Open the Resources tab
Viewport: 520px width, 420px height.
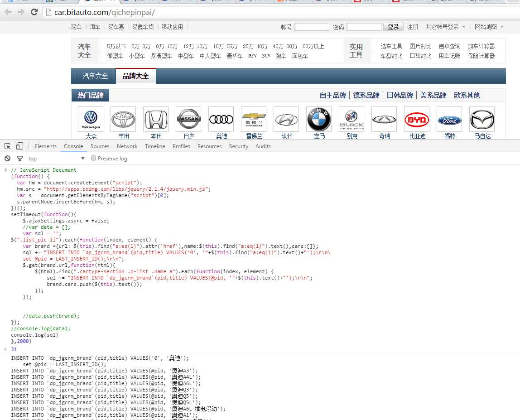point(209,146)
